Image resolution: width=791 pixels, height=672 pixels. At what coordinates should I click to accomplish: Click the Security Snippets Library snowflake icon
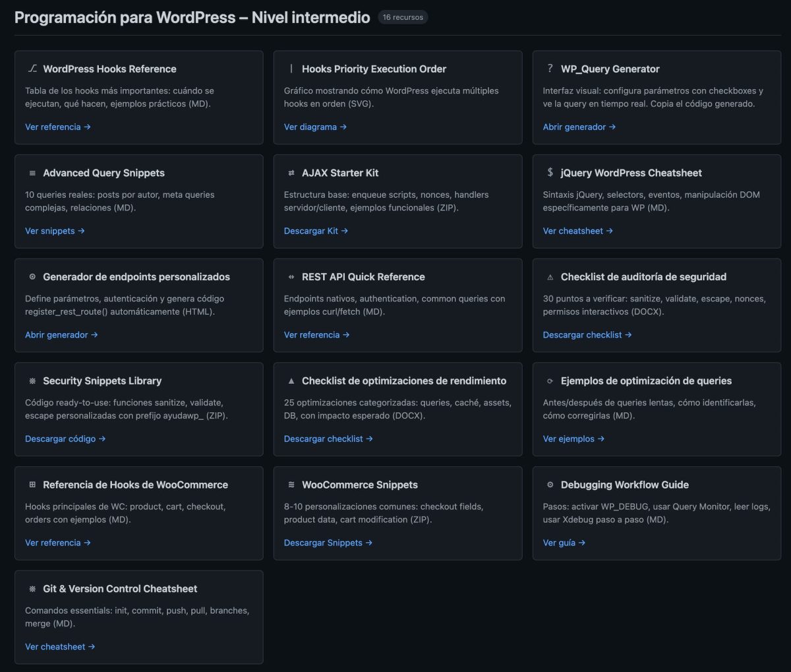click(32, 381)
